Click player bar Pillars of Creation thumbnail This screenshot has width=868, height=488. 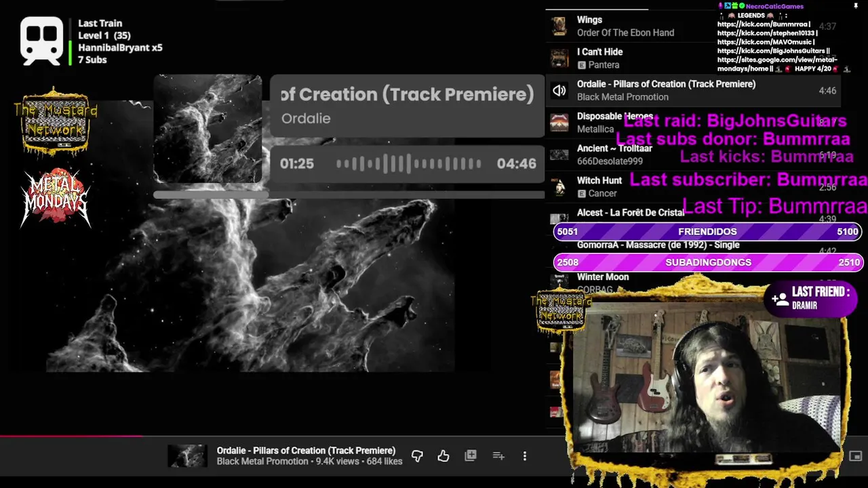pyautogui.click(x=187, y=456)
